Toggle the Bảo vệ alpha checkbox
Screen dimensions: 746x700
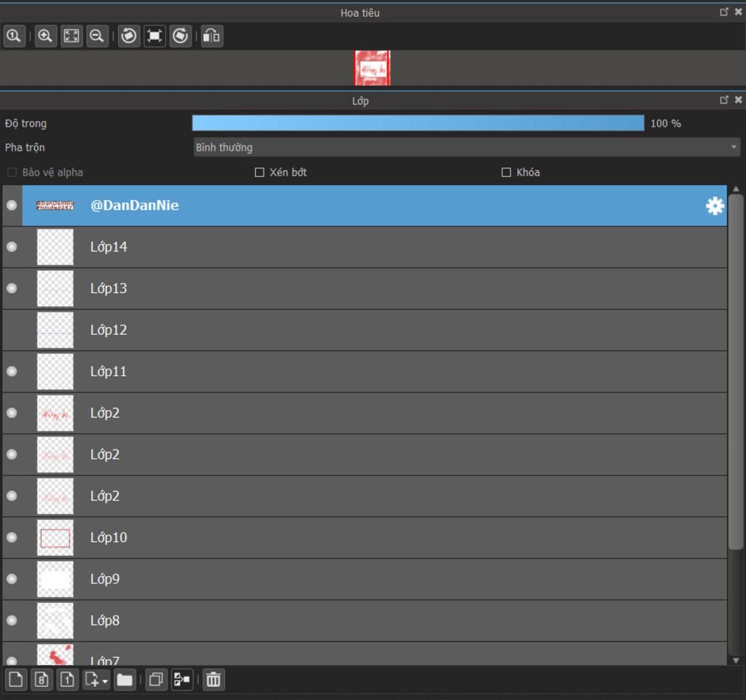tap(12, 172)
